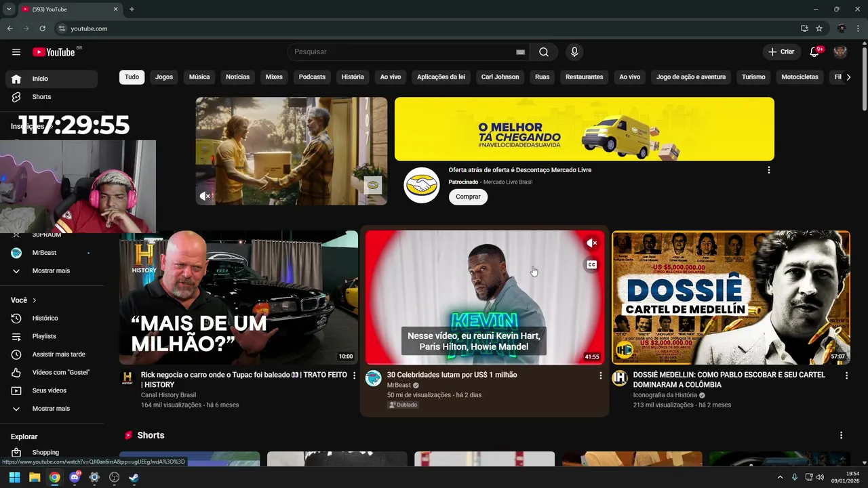This screenshot has width=868, height=488.
Task: Select the Turismo filter chip
Action: [x=753, y=77]
